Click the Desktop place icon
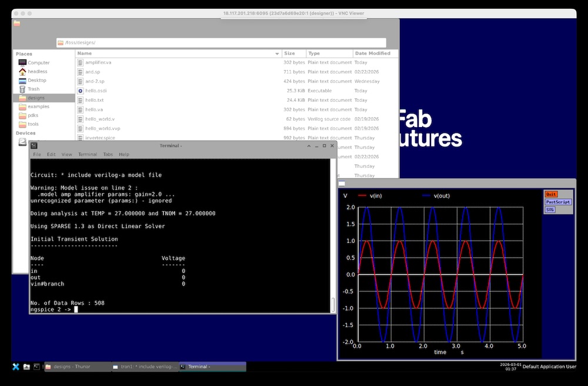Screen dimensions: 588x386 click(22, 80)
